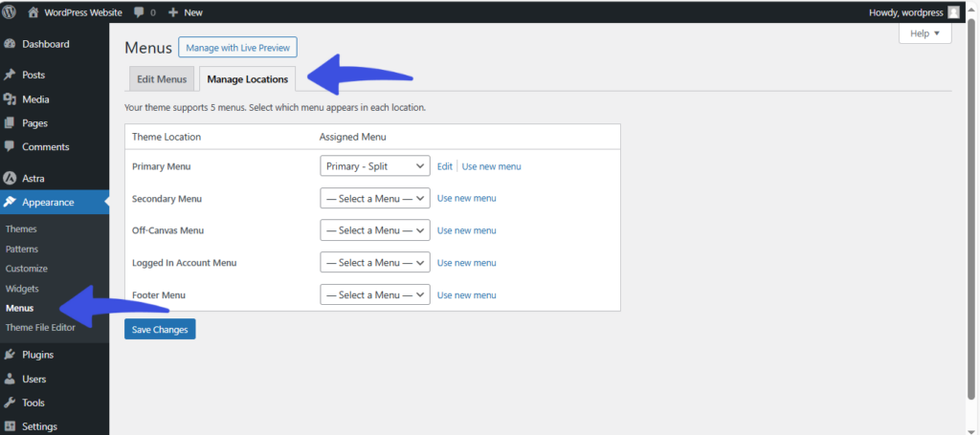Image resolution: width=980 pixels, height=435 pixels.
Task: Click Use new menu for Logged In Account Menu
Action: 467,263
